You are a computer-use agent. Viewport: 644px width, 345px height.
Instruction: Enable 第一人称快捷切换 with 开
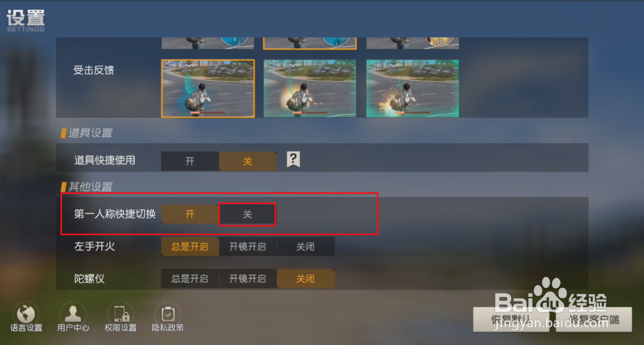click(x=190, y=214)
